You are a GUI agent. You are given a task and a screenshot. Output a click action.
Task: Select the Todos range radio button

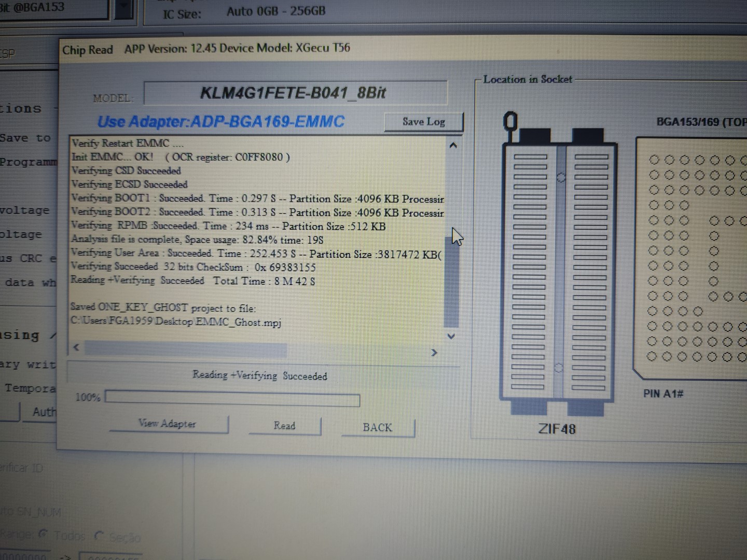coord(44,534)
